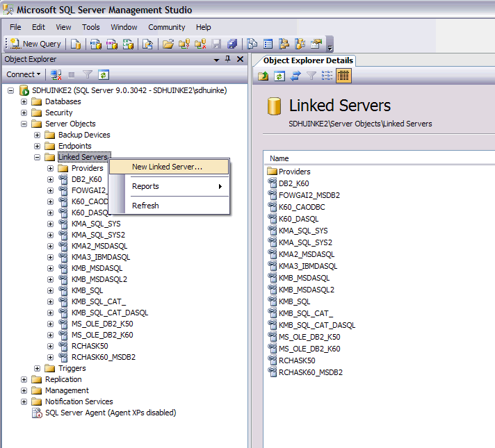The width and height of the screenshot is (495, 448).
Task: Close the Object Explorer panel
Action: tap(241, 59)
